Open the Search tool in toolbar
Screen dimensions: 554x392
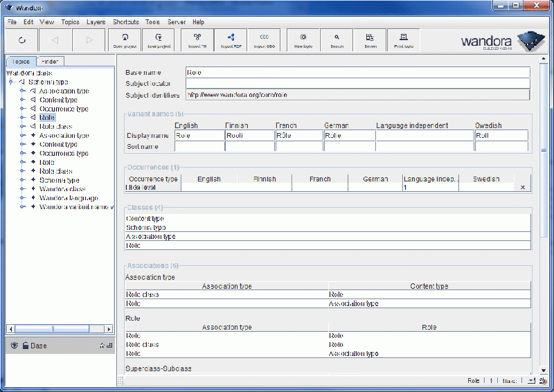tap(337, 40)
